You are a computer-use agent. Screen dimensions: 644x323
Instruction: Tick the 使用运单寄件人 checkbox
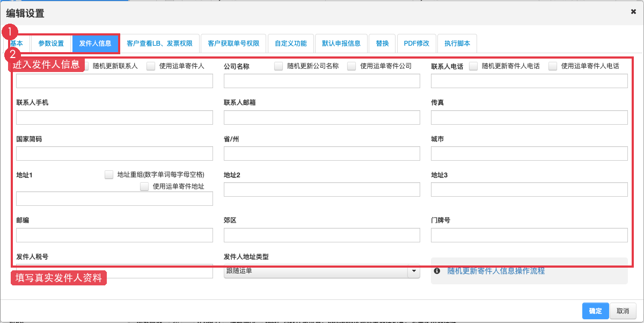click(x=151, y=66)
